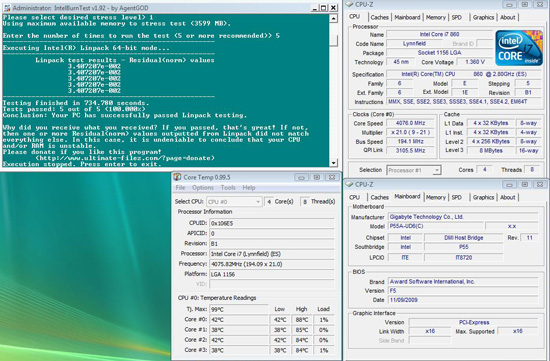Click the QPI Link 3105.5 MHz value
The height and width of the screenshot is (361, 550).
click(410, 151)
